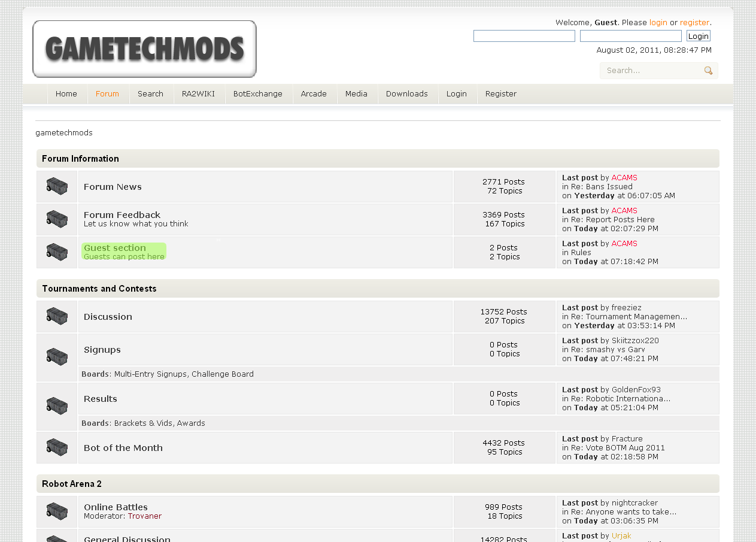Viewport: 756px width, 542px height.
Task: Open Skiitzzox220's profile link
Action: pyautogui.click(x=635, y=341)
